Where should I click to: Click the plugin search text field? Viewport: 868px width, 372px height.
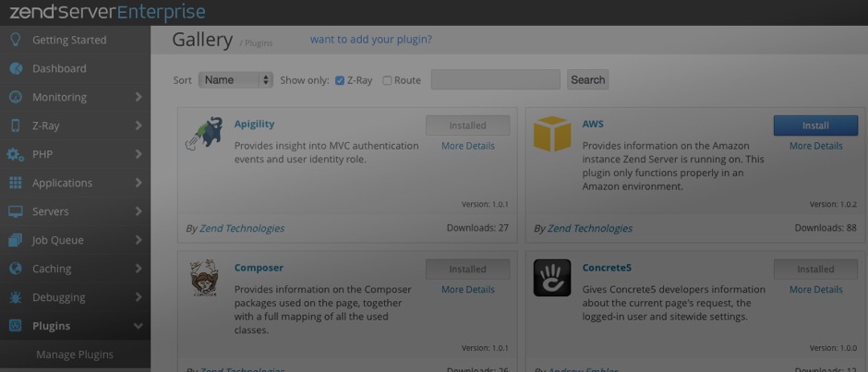[495, 80]
